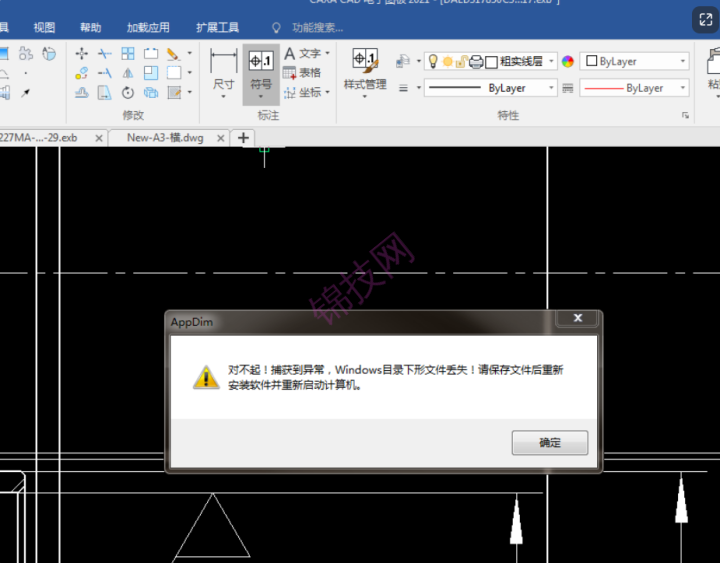Screen dimensions: 720x563
Task: Close the 29.exb document tab
Action: 99,138
